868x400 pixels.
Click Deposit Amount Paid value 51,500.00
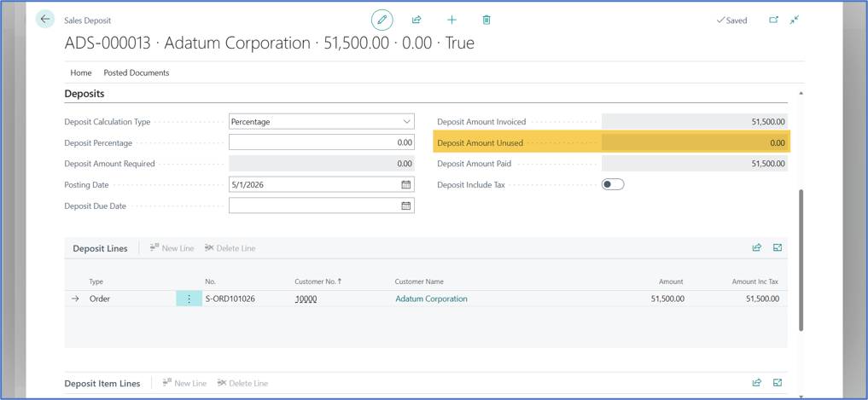694,164
